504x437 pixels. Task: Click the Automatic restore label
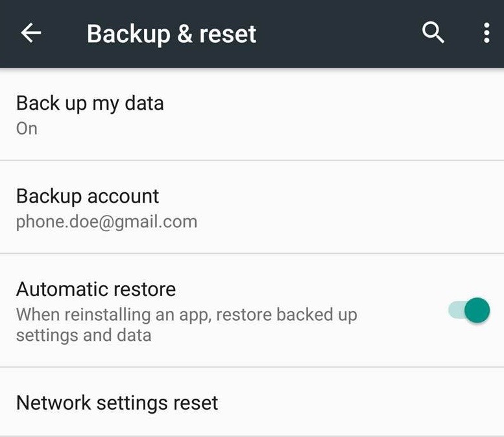[x=96, y=289]
